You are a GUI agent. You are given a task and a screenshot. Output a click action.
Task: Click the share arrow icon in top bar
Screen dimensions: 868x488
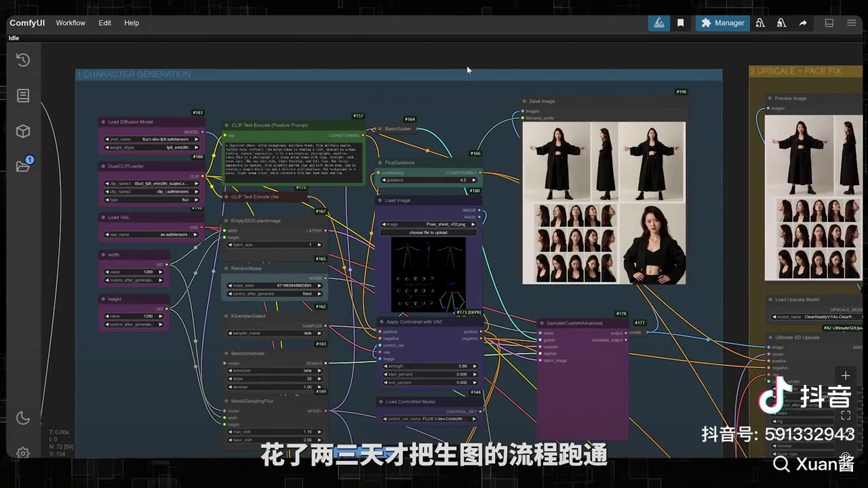803,23
